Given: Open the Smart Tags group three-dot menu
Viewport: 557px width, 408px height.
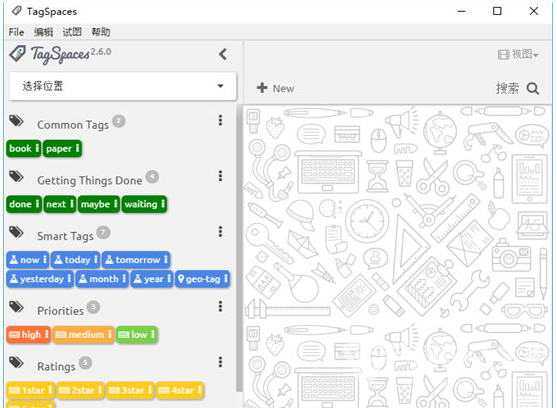Looking at the screenshot, I should 220,232.
